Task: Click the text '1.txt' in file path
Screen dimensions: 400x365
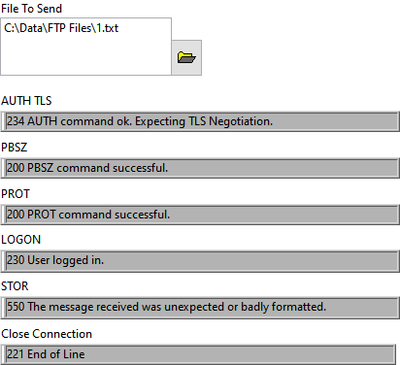Action: (107, 28)
